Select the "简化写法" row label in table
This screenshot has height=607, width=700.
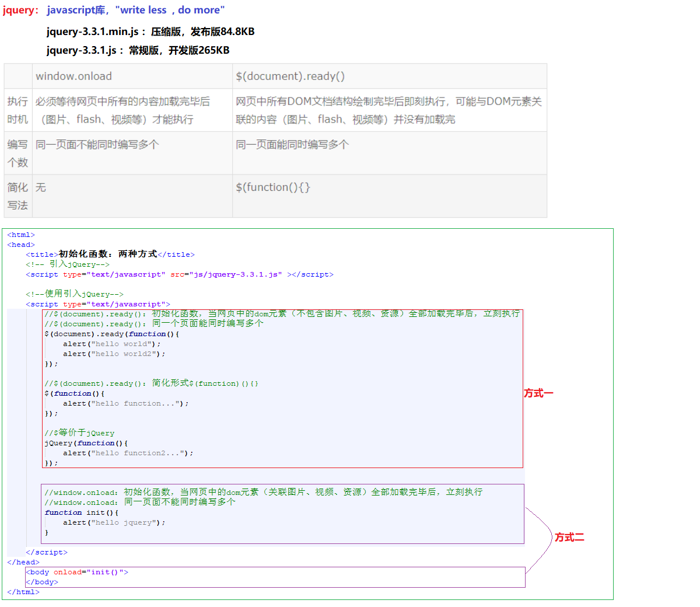pos(17,196)
